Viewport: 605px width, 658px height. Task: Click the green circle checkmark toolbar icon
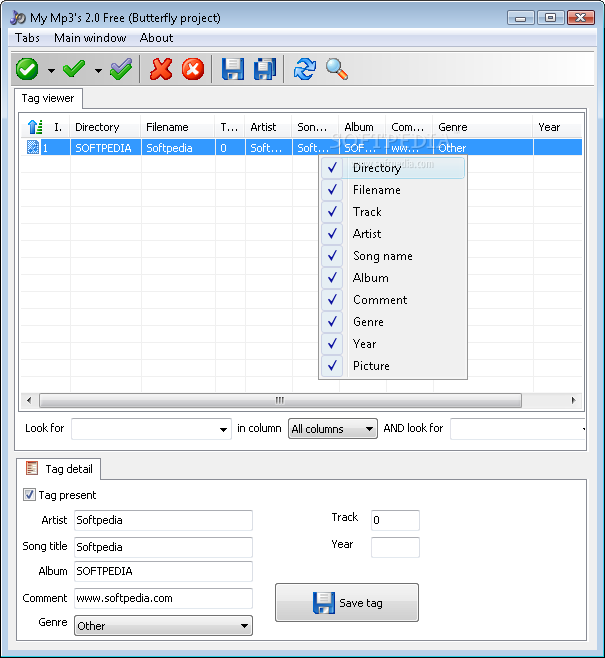27,69
